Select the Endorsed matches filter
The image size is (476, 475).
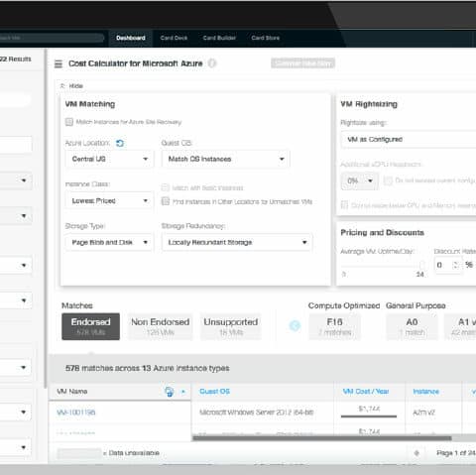pyautogui.click(x=90, y=326)
